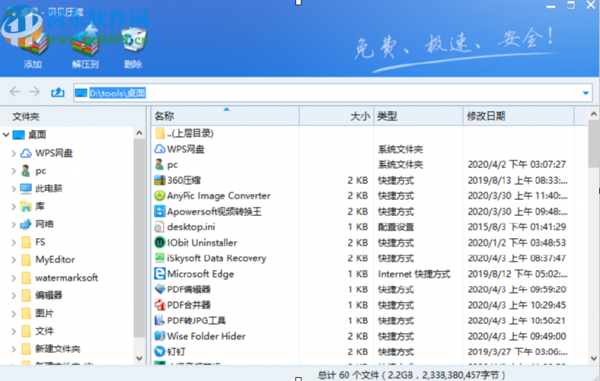Click the date 2015/8/3 下午 01:41:29
600x381 pixels.
[x=517, y=227]
